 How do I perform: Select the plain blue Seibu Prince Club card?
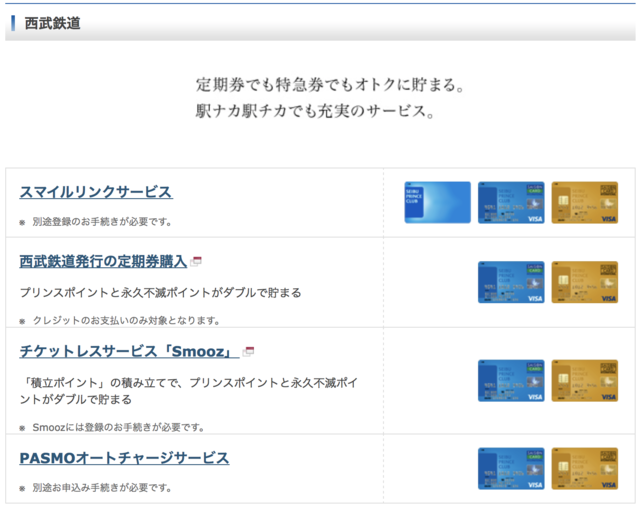[438, 202]
